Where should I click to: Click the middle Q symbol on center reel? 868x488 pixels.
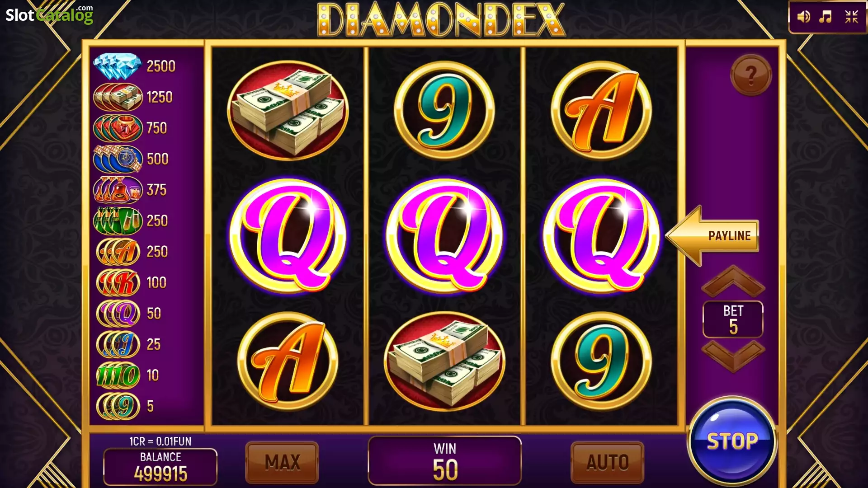point(445,235)
